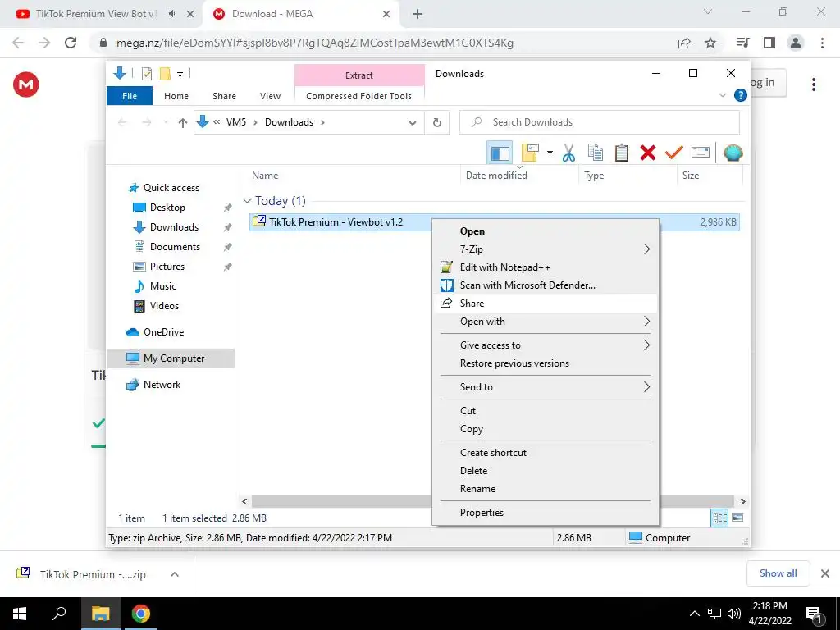Sort by Date modified column header
The image size is (840, 630).
point(496,176)
